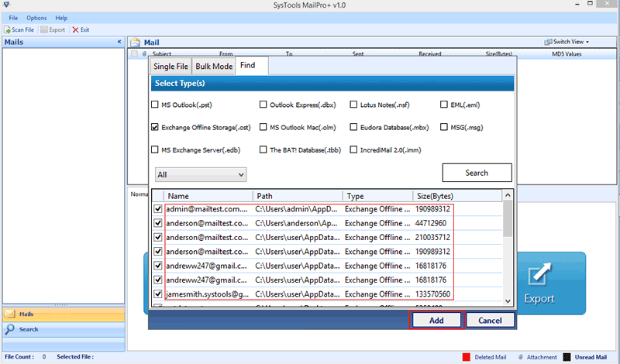Check the Outlook Express(.dbx) option

click(x=263, y=105)
